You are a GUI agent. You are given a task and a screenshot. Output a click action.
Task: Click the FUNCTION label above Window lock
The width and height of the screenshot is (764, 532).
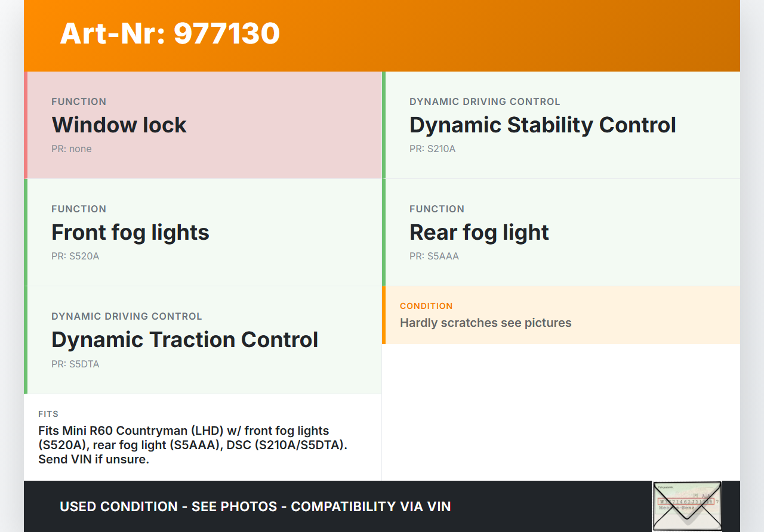tap(79, 101)
